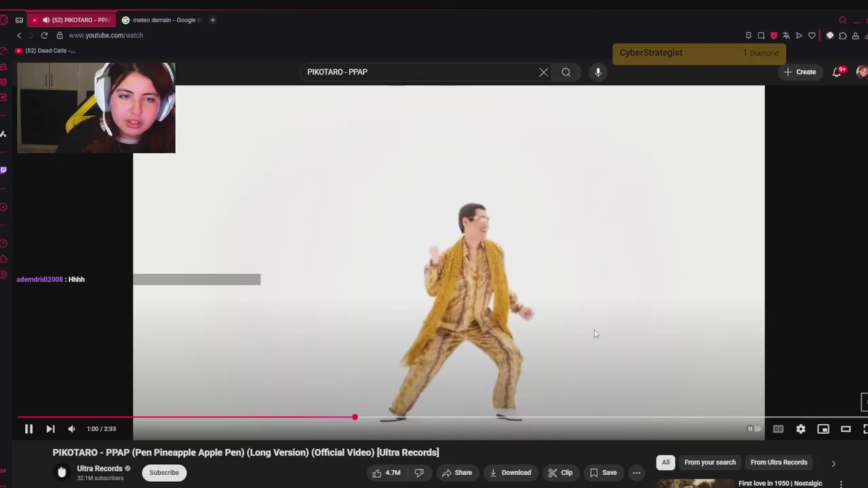The width and height of the screenshot is (868, 488).
Task: Toggle theater mode view
Action: click(846, 429)
